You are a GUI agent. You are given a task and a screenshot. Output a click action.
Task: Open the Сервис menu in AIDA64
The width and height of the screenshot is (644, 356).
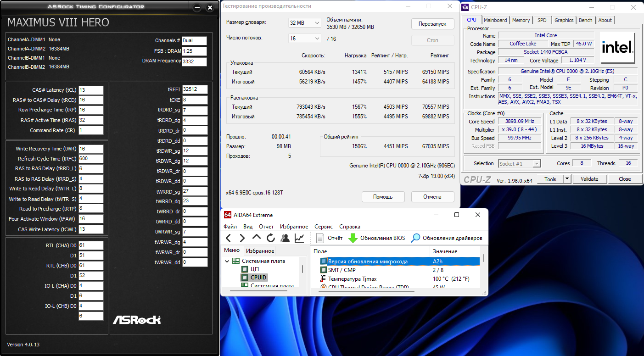pyautogui.click(x=324, y=227)
